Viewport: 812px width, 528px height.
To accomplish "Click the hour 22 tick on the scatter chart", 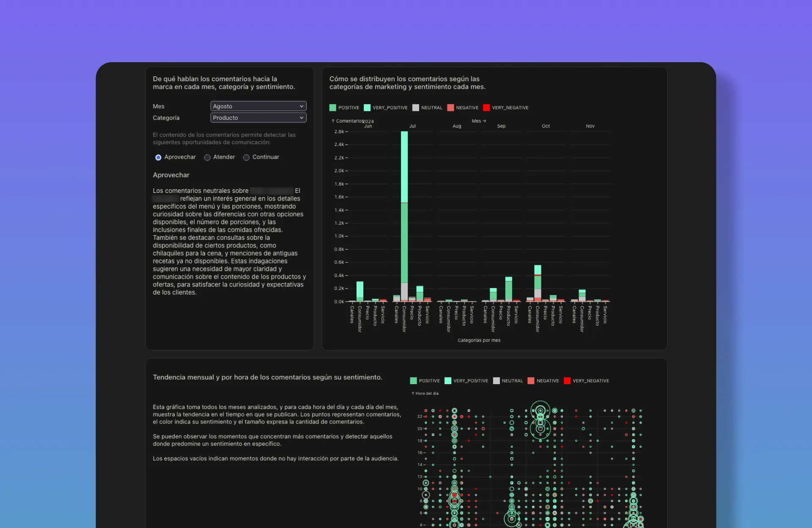I will pyautogui.click(x=420, y=417).
